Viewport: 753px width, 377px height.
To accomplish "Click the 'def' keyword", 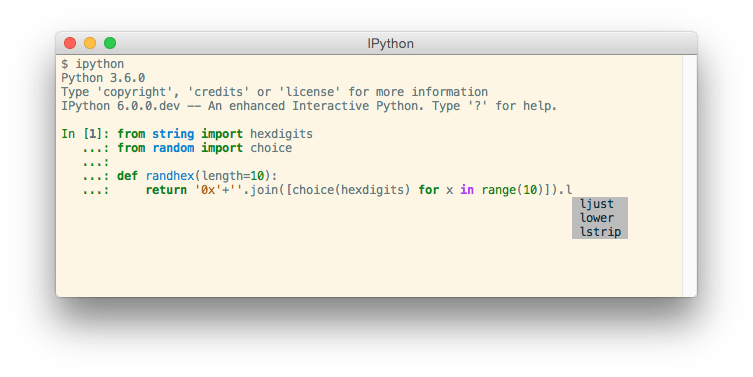I will tap(128, 176).
